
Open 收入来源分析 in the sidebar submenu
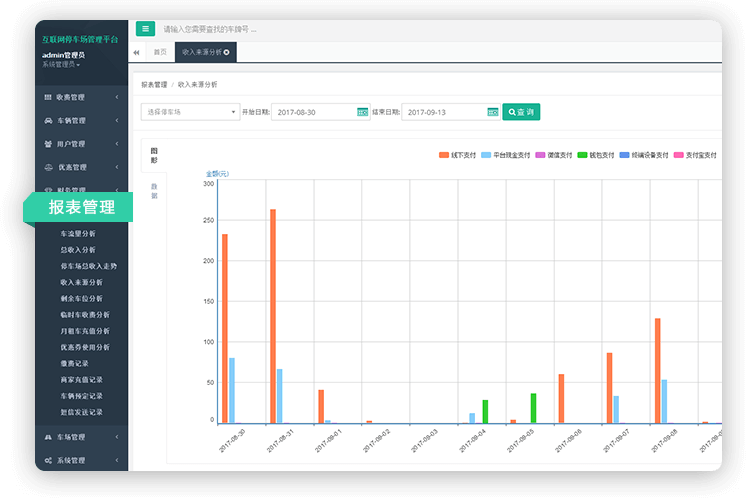[81, 282]
